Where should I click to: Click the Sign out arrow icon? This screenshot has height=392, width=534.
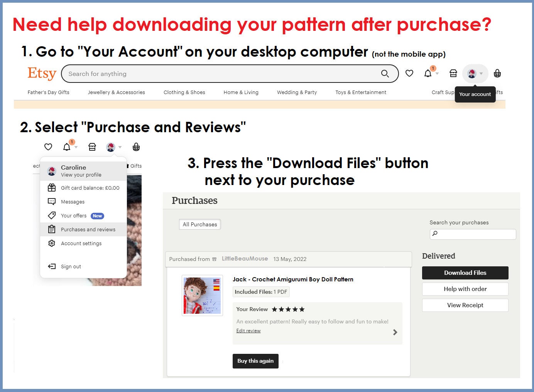pos(52,266)
